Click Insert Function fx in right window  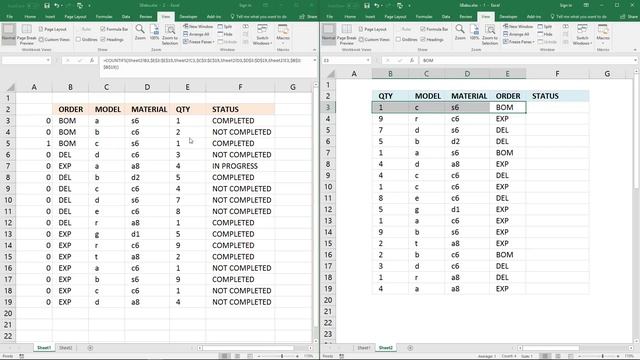412,60
